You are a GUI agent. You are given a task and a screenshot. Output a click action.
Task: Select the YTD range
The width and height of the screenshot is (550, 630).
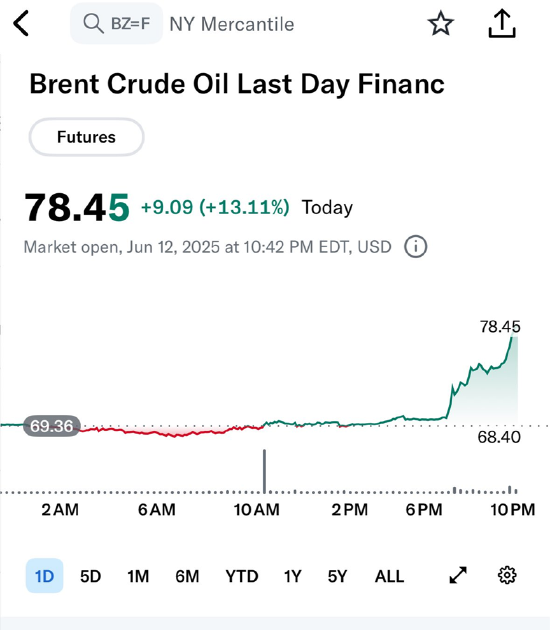coord(242,576)
